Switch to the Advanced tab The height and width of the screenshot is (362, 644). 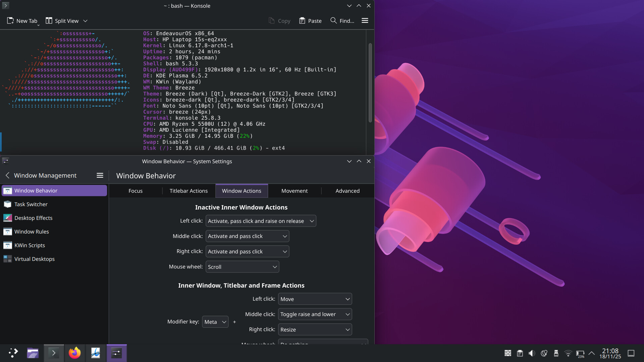click(347, 191)
